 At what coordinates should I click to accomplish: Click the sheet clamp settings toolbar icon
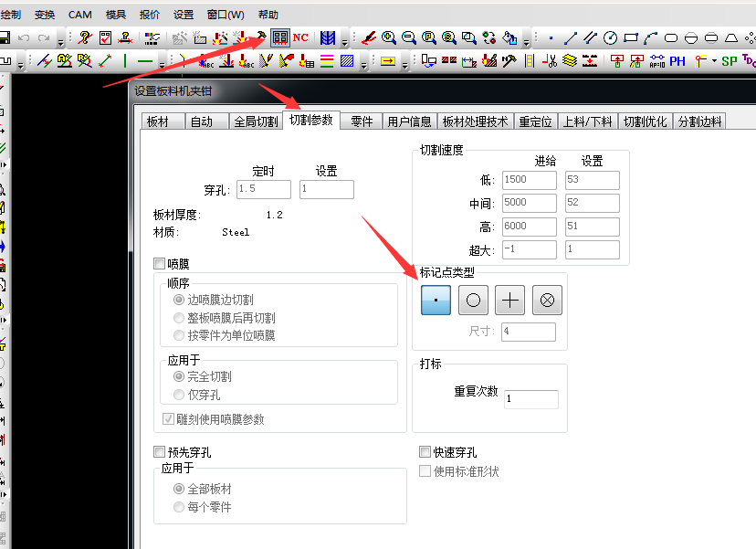click(280, 37)
